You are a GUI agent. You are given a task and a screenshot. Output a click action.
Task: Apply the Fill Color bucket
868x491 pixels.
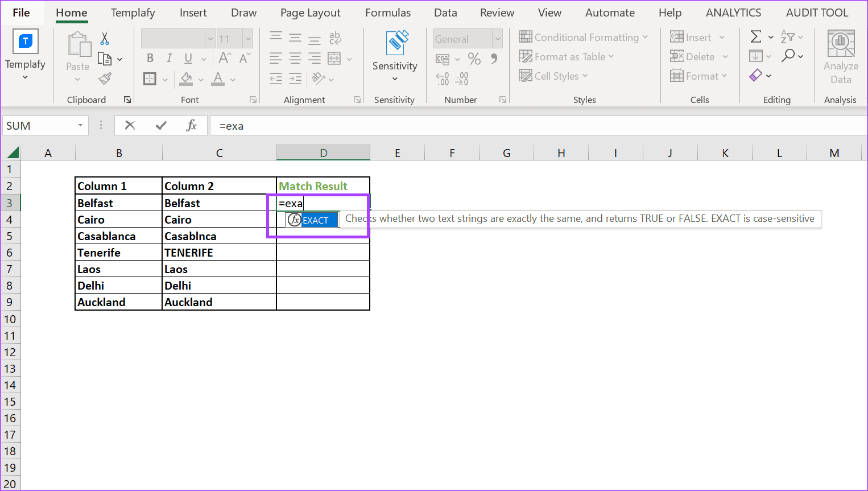click(186, 79)
